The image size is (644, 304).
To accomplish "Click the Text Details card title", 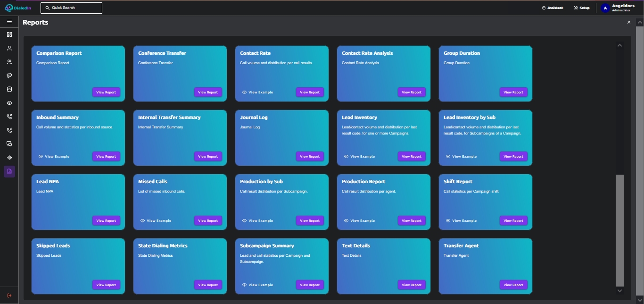I will [x=356, y=246].
